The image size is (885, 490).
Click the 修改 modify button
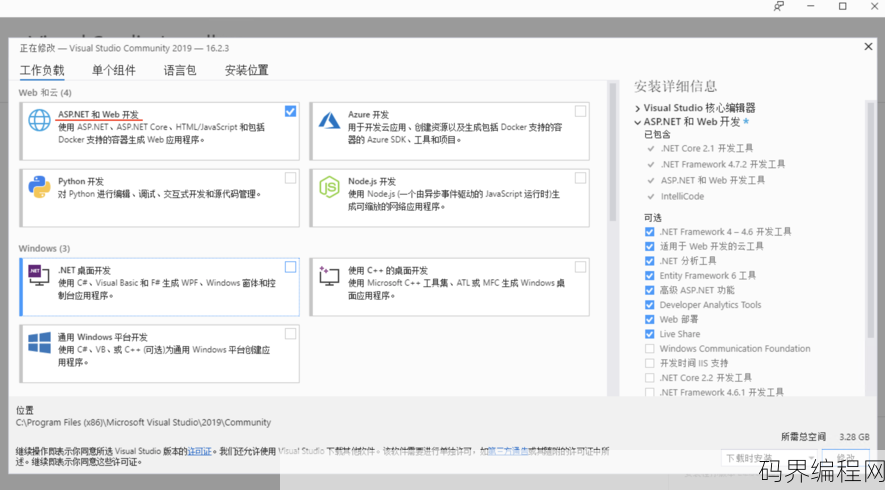coord(845,458)
